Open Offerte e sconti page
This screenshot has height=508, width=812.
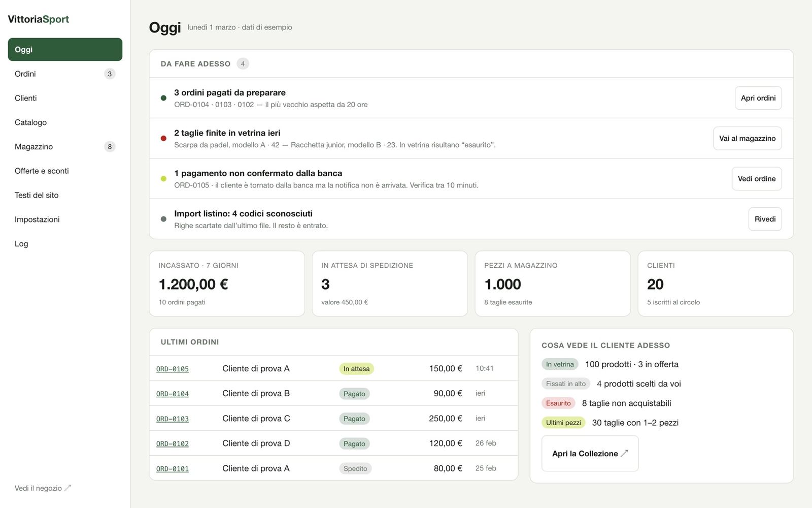coord(65,171)
